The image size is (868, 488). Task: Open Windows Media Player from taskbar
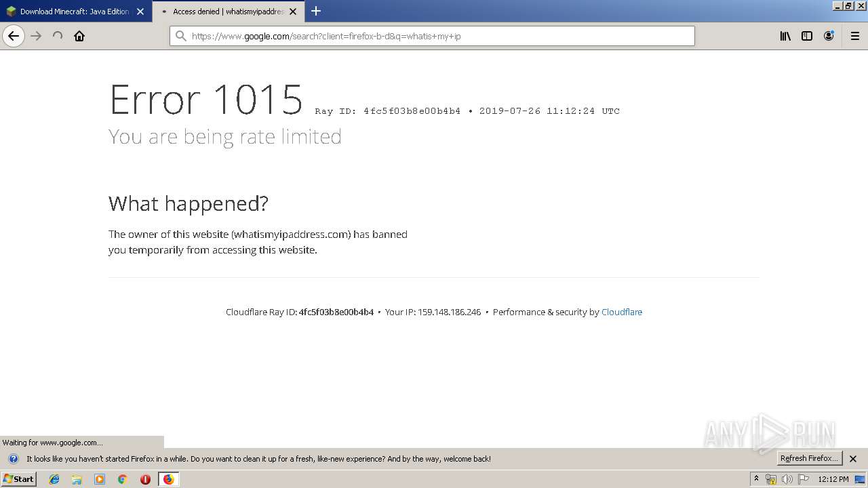[x=100, y=479]
